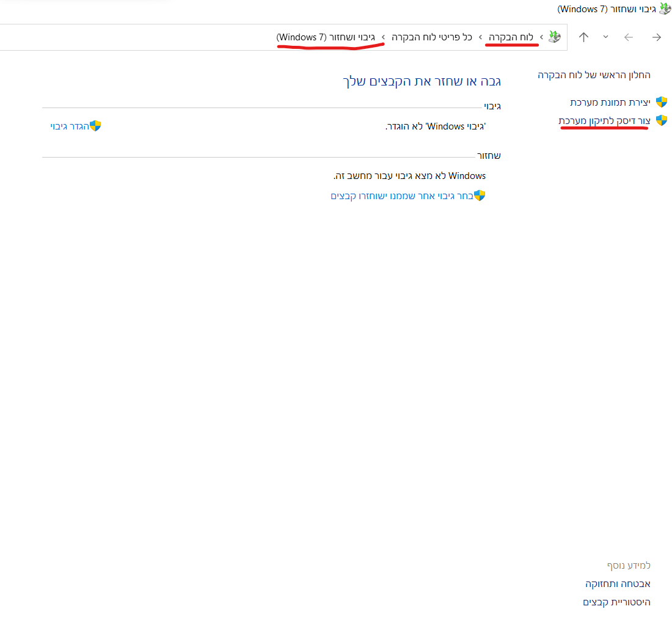Screen dimensions: 672x620
Task: Click the Up arrow navigation button
Action: click(583, 37)
